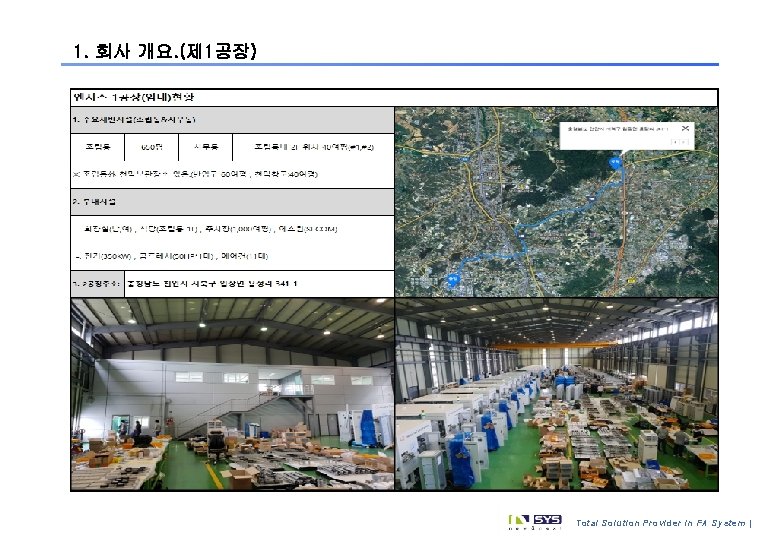
Task: Click the upper blue destination pin on map
Action: pos(615,163)
